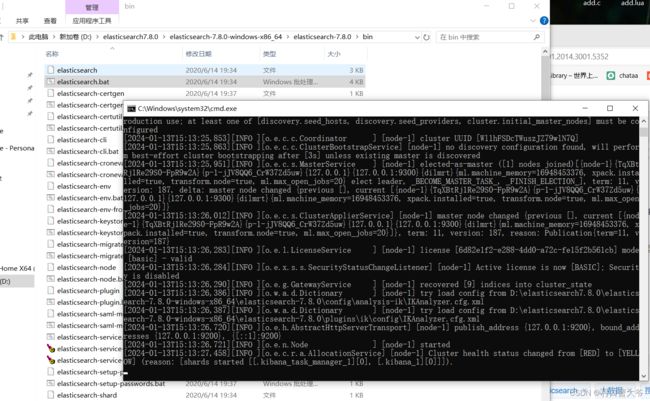650x401 pixels.
Task: Click the cmd.exe window title icon
Action: click(131, 109)
